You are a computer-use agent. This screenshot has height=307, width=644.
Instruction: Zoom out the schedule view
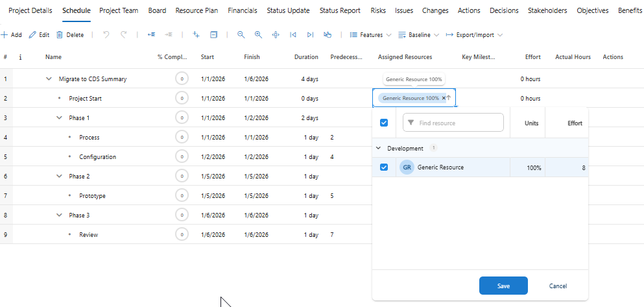click(x=241, y=35)
